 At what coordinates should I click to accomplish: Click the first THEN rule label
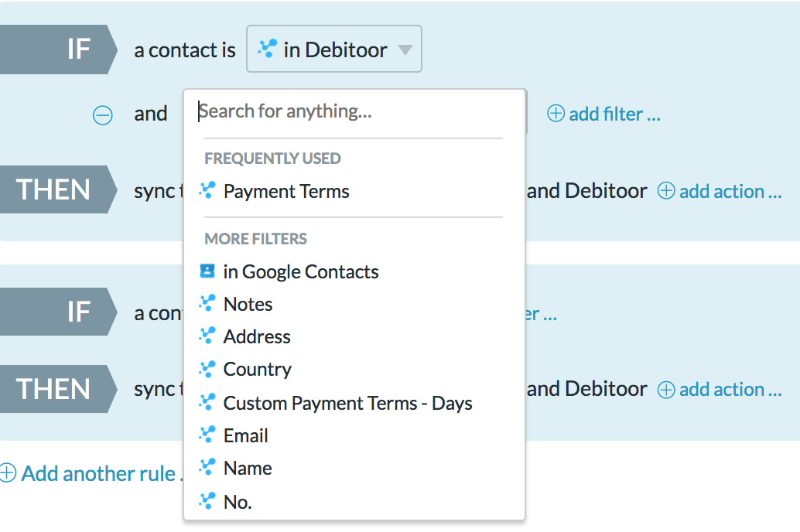[x=58, y=189]
